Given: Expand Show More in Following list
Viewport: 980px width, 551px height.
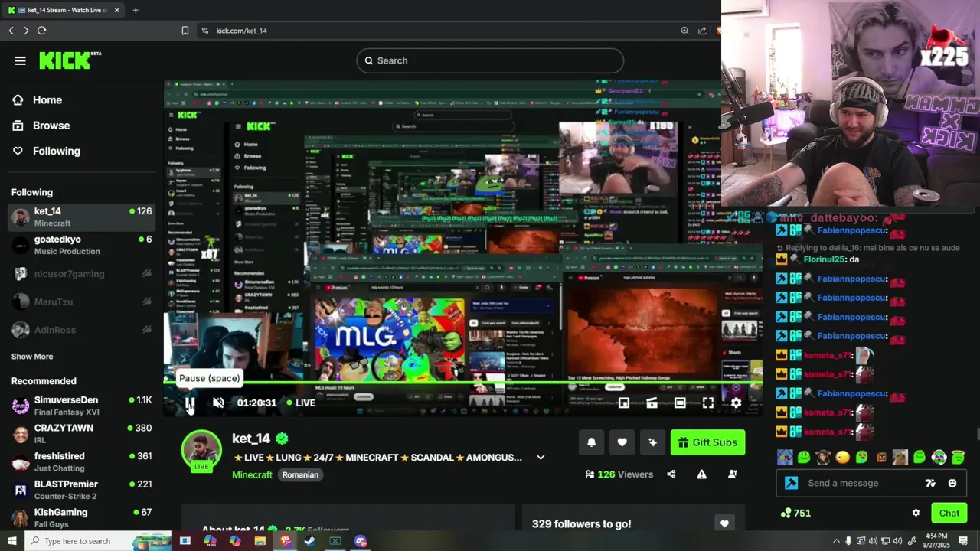Looking at the screenshot, I should pyautogui.click(x=32, y=357).
